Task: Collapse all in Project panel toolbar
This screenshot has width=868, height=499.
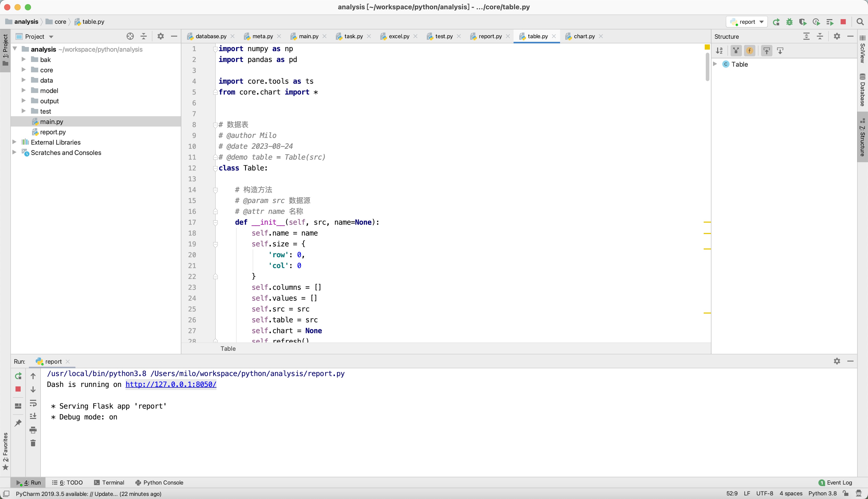Action: 144,36
